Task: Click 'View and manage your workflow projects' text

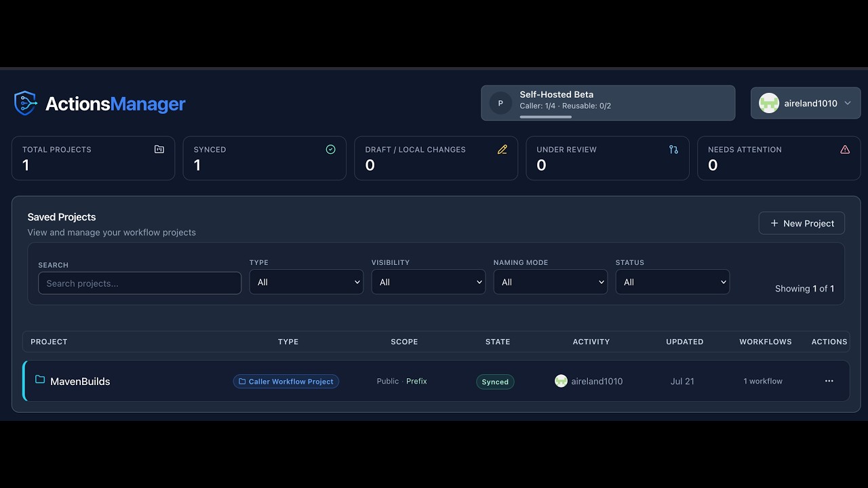Action: coord(112,232)
